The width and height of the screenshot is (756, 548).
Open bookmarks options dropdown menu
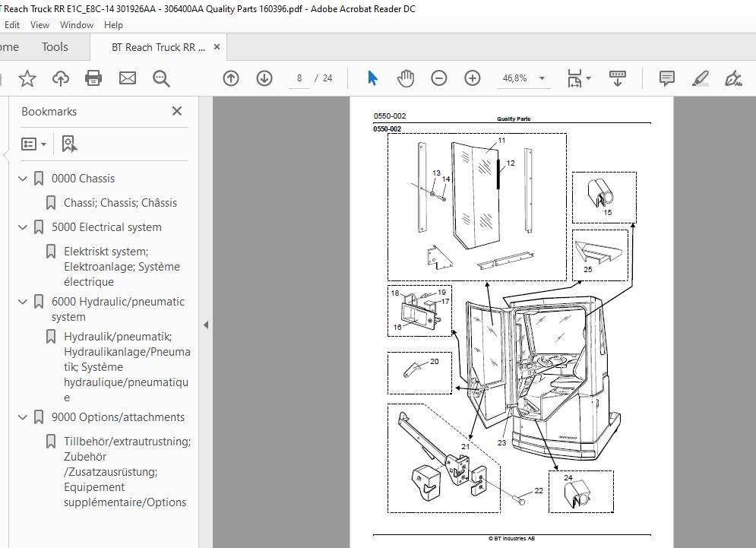click(34, 144)
